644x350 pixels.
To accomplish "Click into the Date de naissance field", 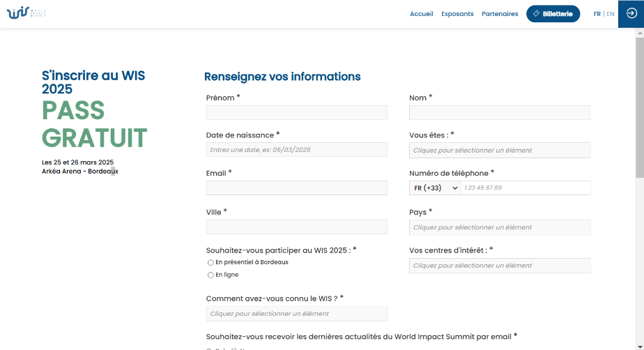I will click(x=296, y=149).
